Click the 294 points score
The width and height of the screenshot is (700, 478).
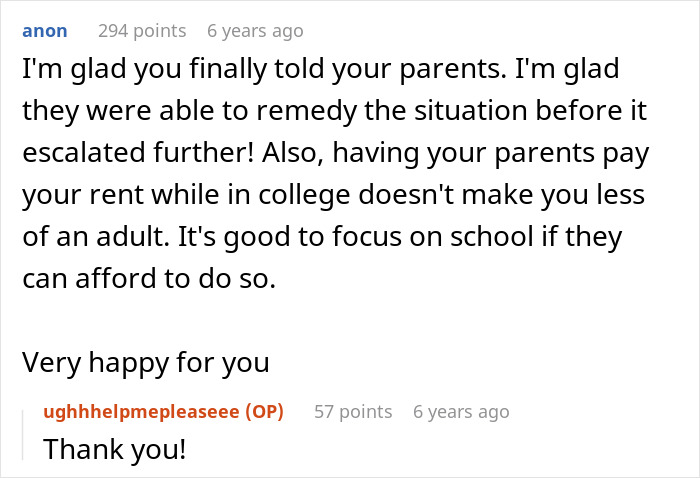[141, 31]
